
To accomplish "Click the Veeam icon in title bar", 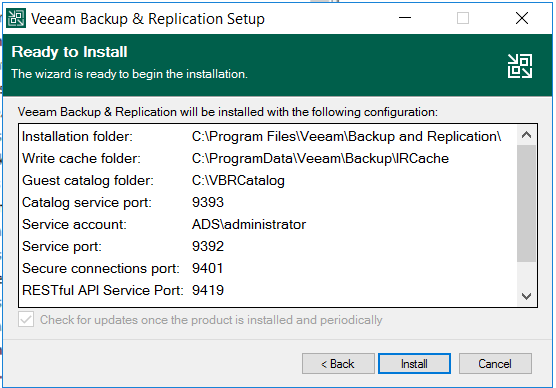I will click(x=16, y=18).
